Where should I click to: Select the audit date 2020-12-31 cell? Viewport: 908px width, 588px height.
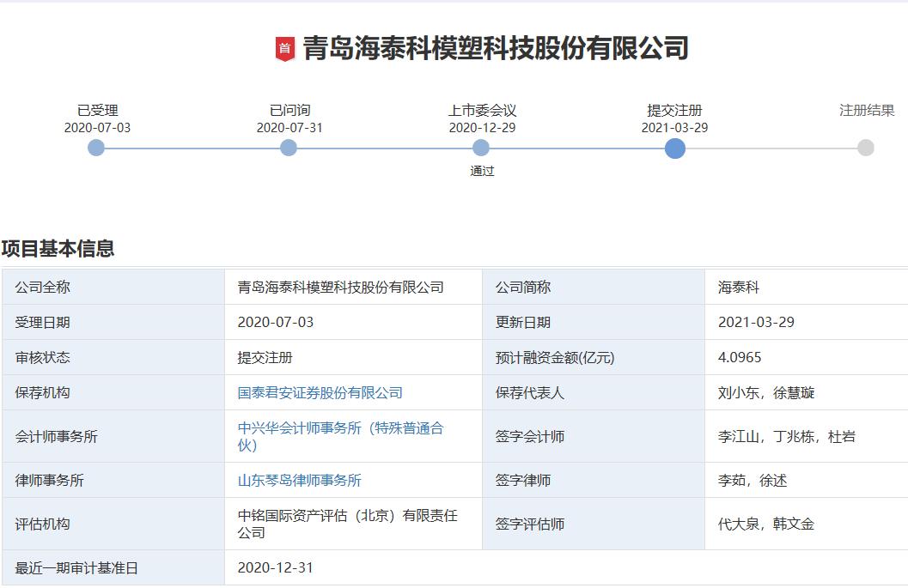click(x=277, y=567)
